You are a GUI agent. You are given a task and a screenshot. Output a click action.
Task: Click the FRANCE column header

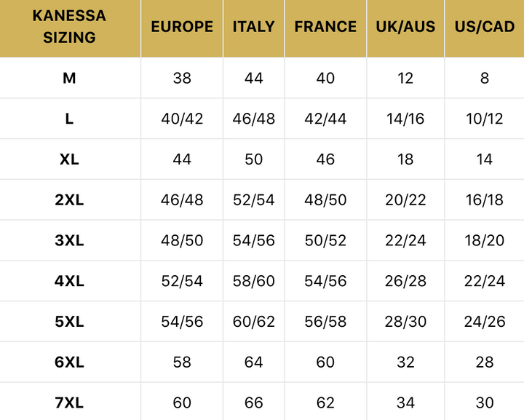(325, 27)
